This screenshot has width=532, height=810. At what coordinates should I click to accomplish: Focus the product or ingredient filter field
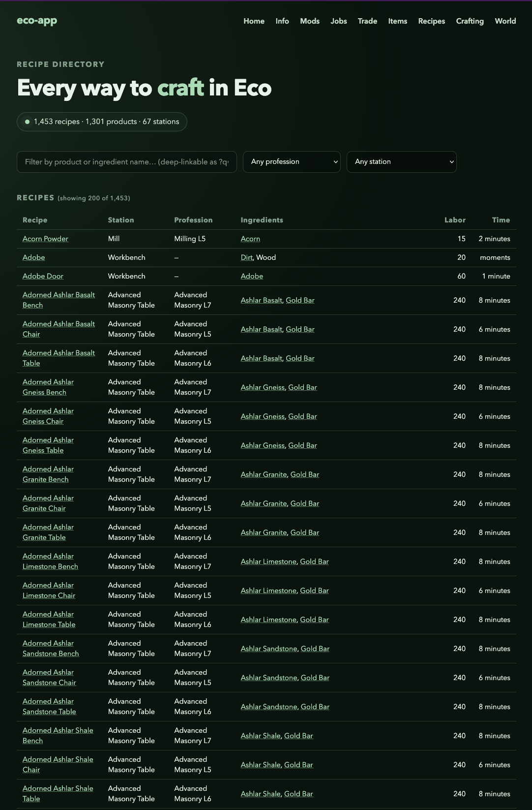coord(127,162)
